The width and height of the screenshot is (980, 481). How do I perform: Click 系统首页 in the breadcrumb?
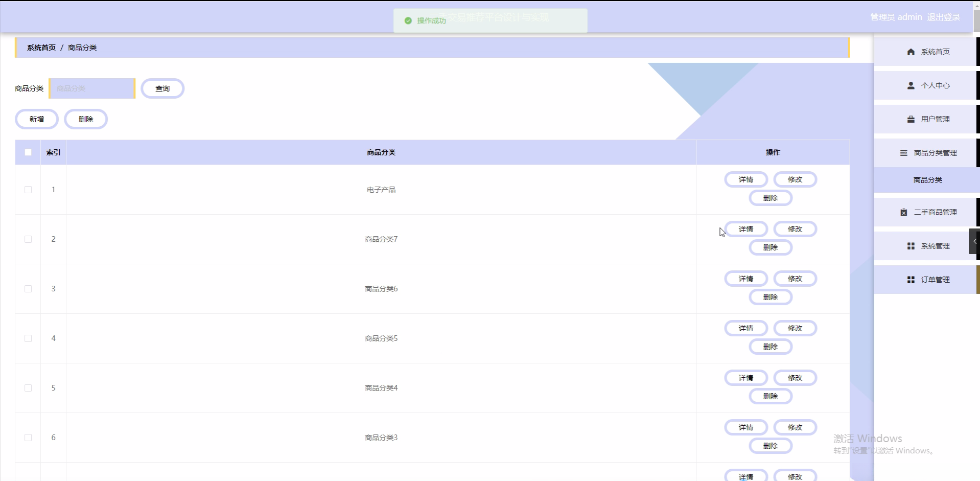click(41, 48)
